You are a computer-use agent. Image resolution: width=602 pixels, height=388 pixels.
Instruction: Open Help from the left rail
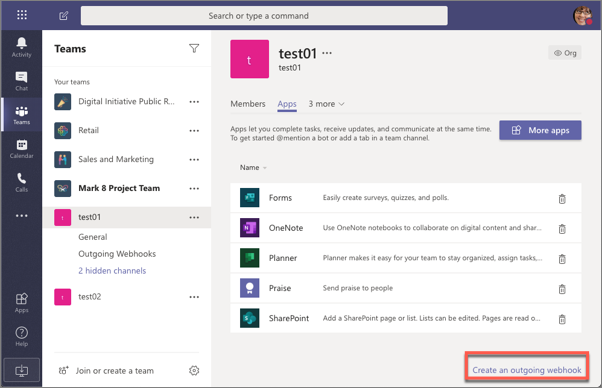tap(22, 337)
